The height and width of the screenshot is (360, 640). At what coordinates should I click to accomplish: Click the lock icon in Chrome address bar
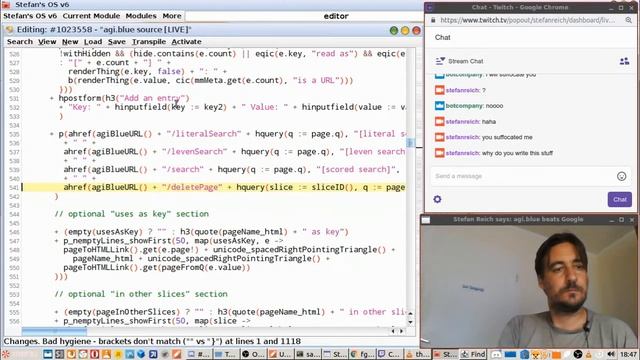(x=433, y=20)
